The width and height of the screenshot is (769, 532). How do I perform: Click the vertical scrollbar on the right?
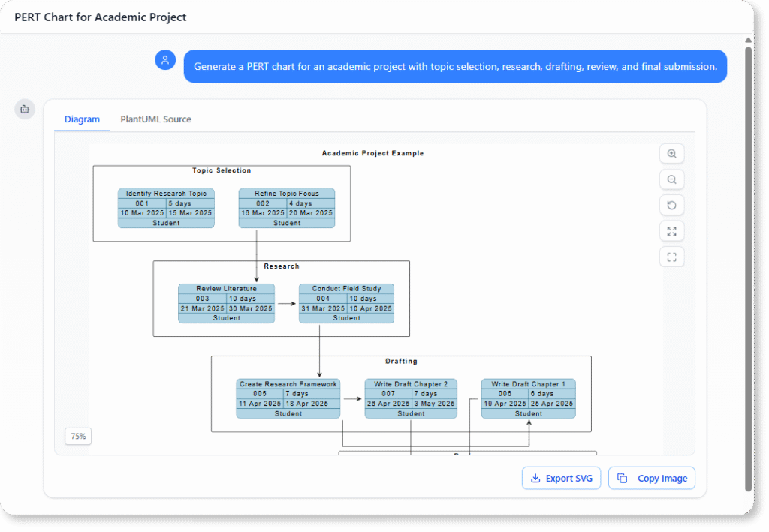coord(747,263)
